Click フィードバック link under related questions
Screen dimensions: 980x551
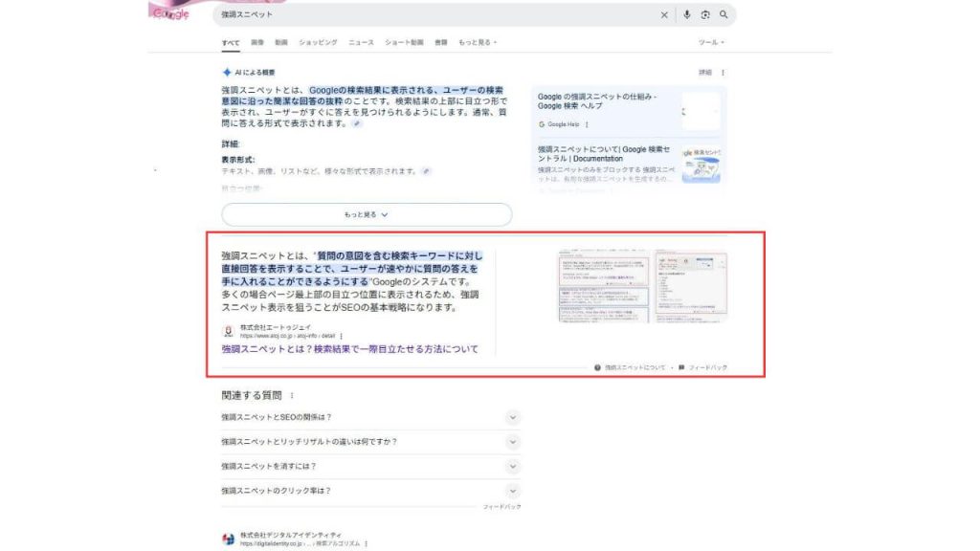(x=501, y=507)
